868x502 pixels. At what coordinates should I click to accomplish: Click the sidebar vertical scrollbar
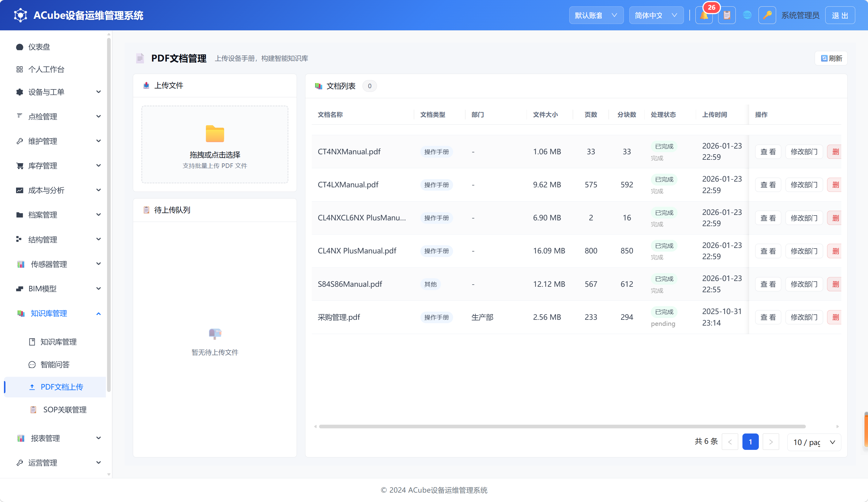click(x=109, y=215)
